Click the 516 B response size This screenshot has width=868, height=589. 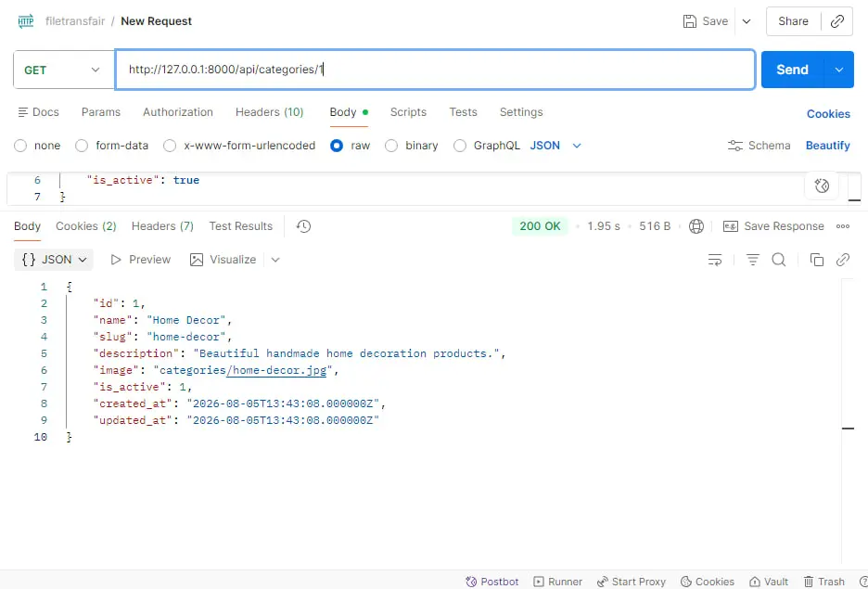coord(655,225)
